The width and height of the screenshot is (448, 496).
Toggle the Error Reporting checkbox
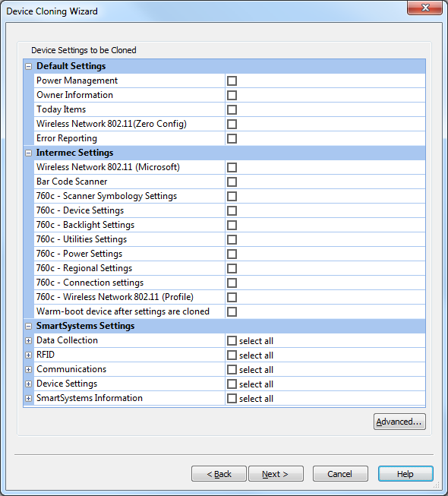pyautogui.click(x=232, y=138)
